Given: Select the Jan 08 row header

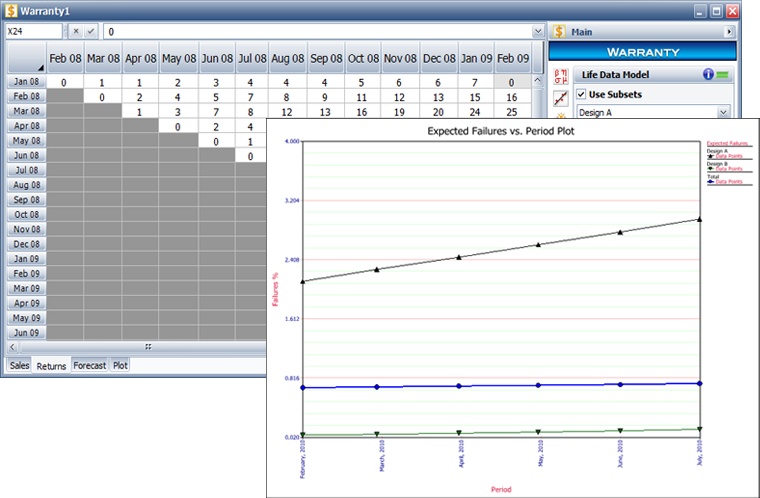Looking at the screenshot, I should coord(24,82).
